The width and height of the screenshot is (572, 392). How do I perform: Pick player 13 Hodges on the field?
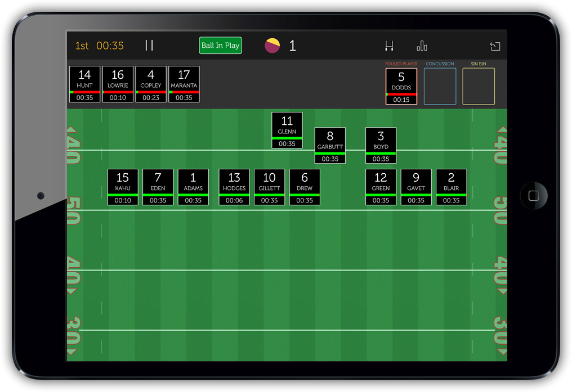pyautogui.click(x=234, y=187)
